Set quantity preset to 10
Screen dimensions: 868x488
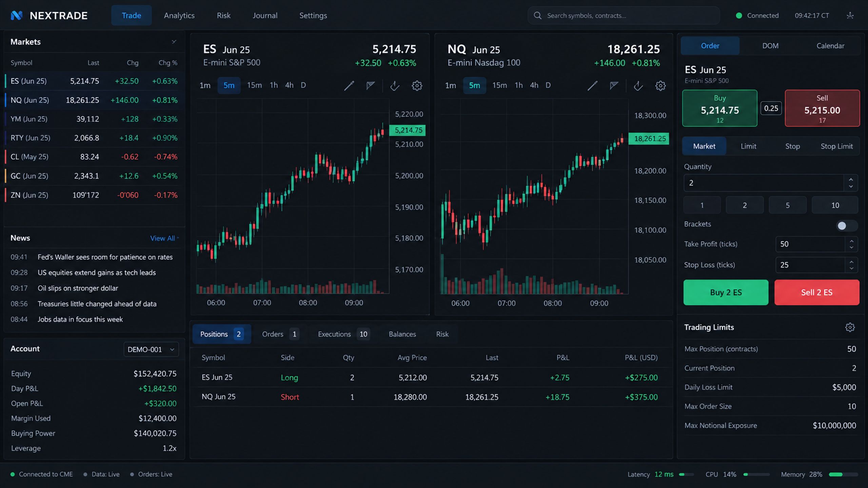tap(835, 205)
